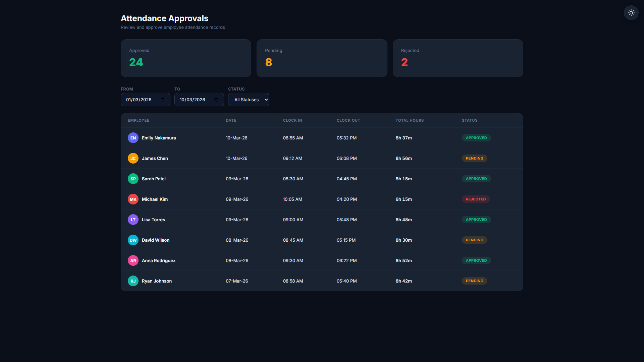Select the Rejected summary card
Screen dimensions: 644x362
click(458, 58)
